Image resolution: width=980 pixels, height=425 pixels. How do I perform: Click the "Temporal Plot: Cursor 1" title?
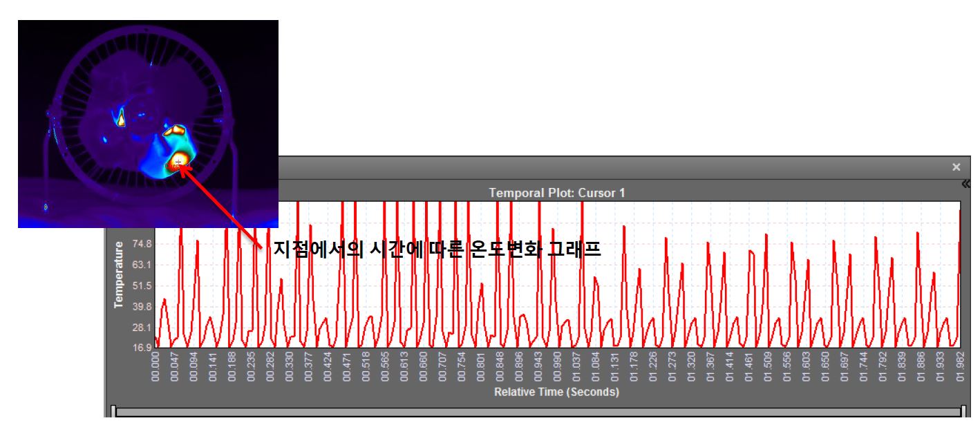[556, 193]
